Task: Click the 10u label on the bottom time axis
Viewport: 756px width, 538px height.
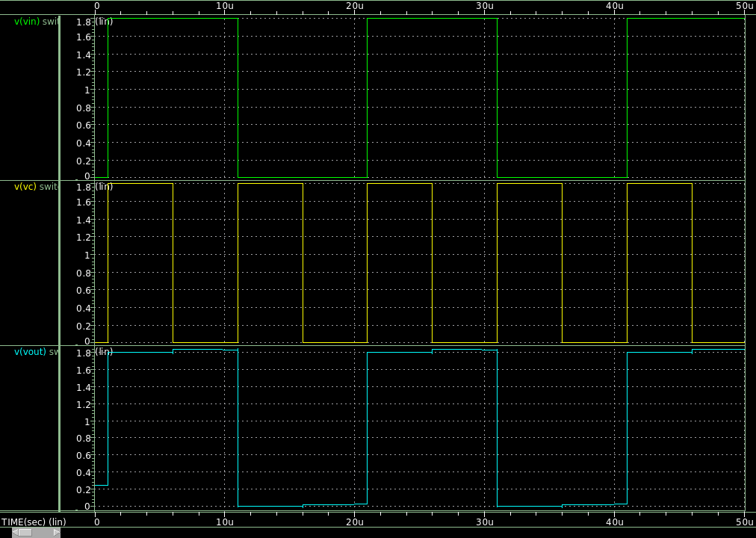Action: [x=225, y=522]
